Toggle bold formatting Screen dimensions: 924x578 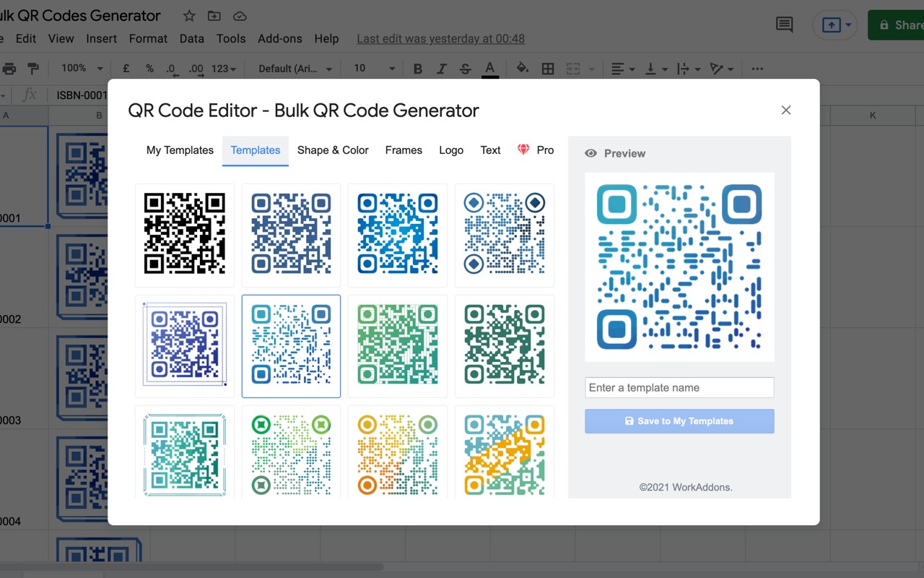pos(417,69)
